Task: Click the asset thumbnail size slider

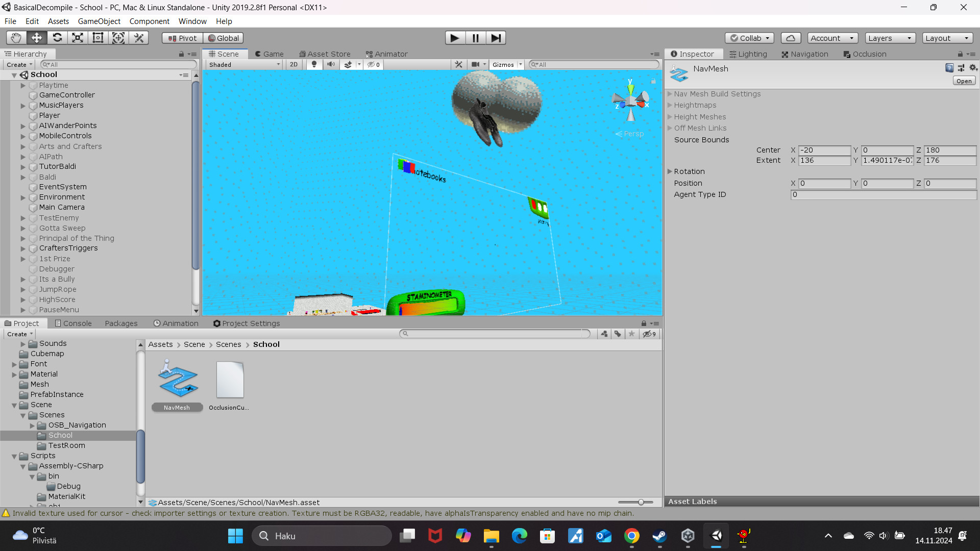Action: (641, 502)
